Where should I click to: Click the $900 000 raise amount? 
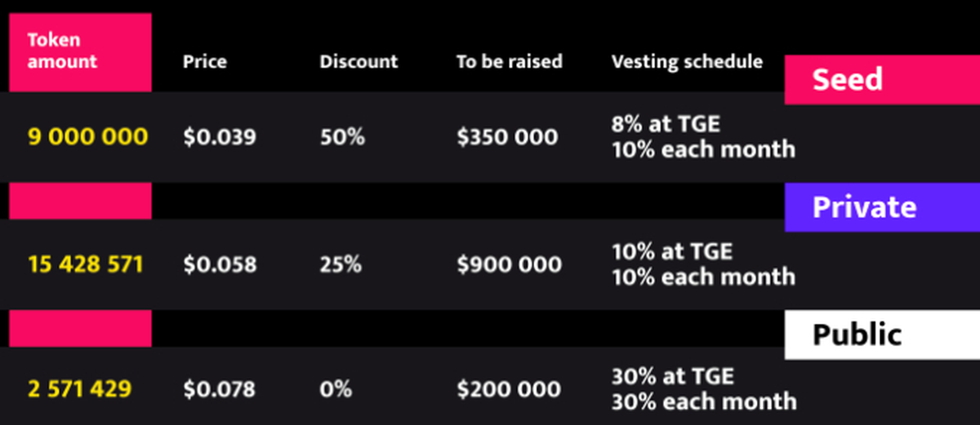(x=509, y=264)
